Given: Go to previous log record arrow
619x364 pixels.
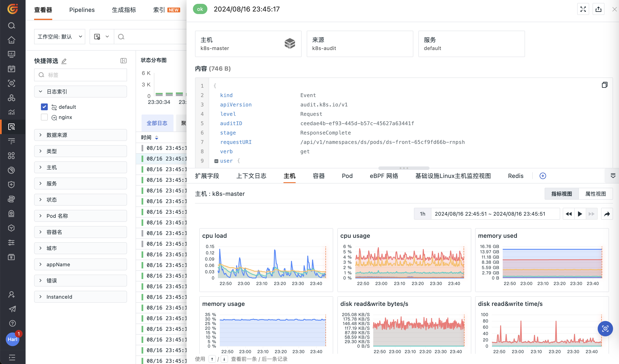Looking at the screenshot, I should (x=212, y=359).
